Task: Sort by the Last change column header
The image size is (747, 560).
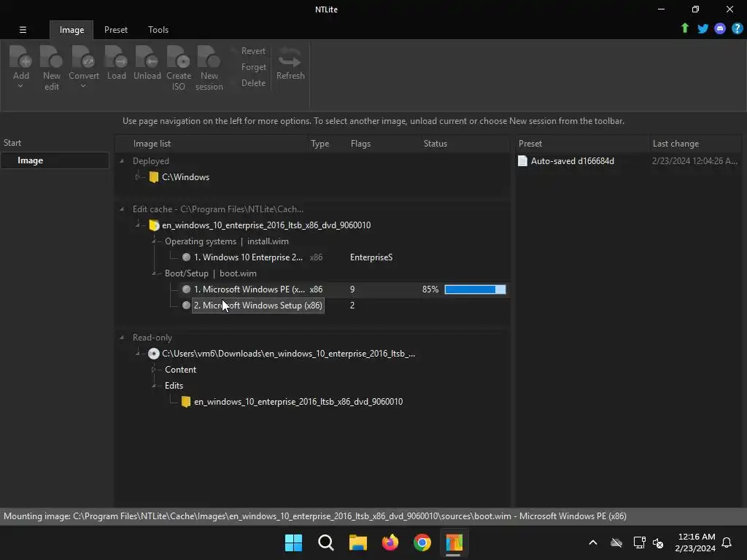Action: [x=695, y=144]
